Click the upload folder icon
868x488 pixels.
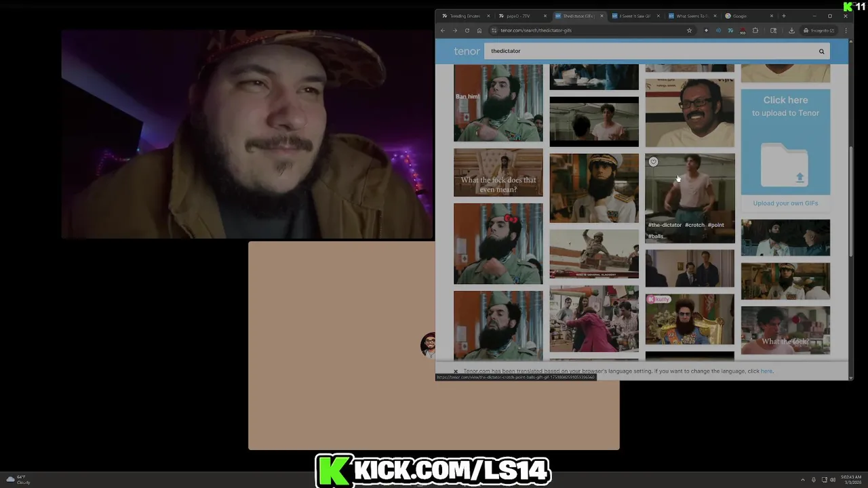click(785, 165)
